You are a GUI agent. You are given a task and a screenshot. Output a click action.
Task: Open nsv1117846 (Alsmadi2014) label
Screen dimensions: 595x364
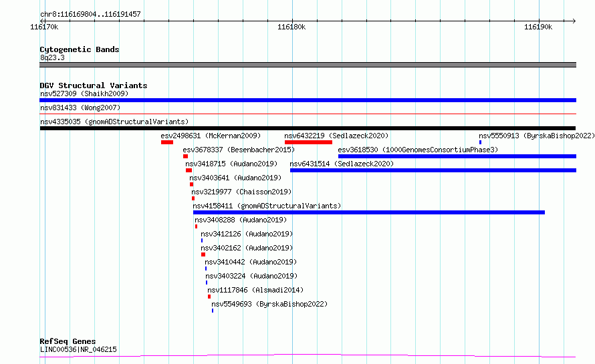(x=255, y=290)
